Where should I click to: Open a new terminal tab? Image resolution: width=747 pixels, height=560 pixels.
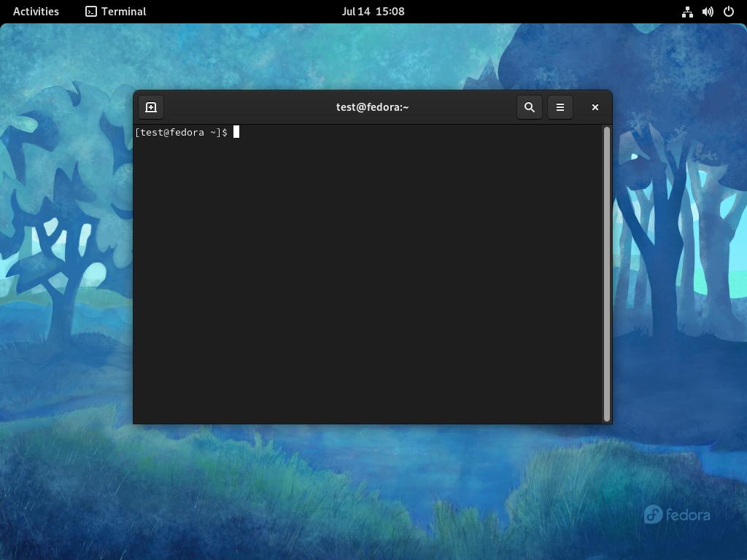pos(151,107)
